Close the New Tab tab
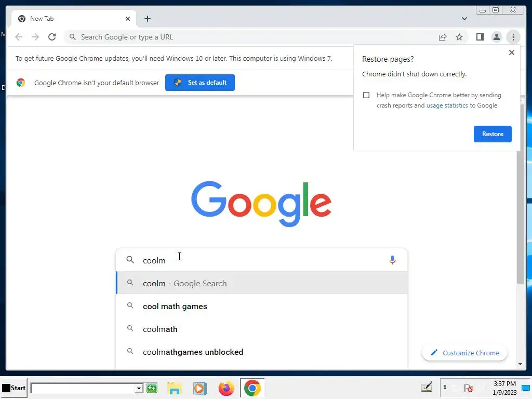Image resolution: width=532 pixels, height=399 pixels. pyautogui.click(x=128, y=19)
